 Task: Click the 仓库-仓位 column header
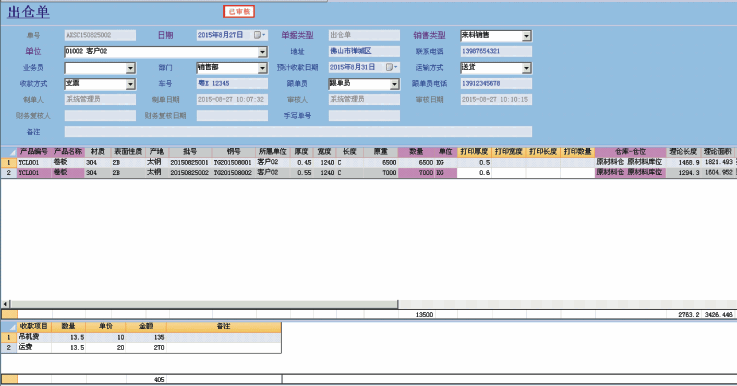(x=631, y=152)
